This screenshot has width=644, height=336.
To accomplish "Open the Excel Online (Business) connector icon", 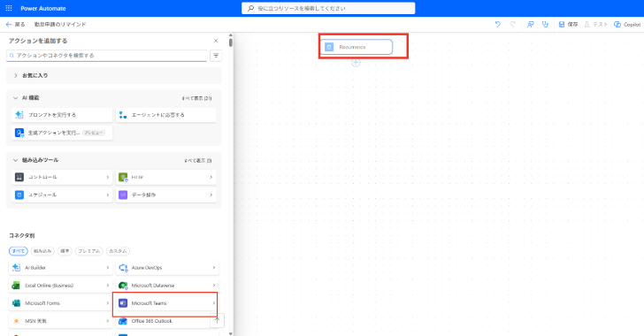I will (17, 285).
